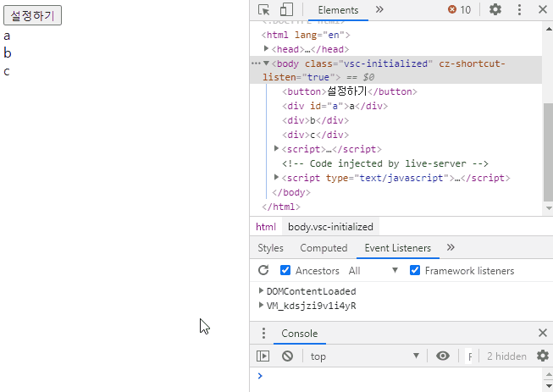Click the body.vsc-initialized breadcrumb

[330, 227]
